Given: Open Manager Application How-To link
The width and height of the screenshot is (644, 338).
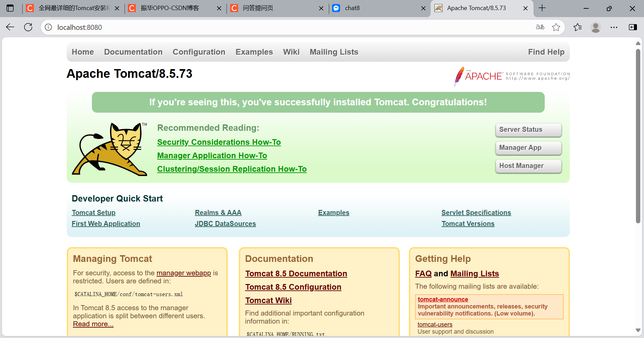Looking at the screenshot, I should (x=212, y=156).
